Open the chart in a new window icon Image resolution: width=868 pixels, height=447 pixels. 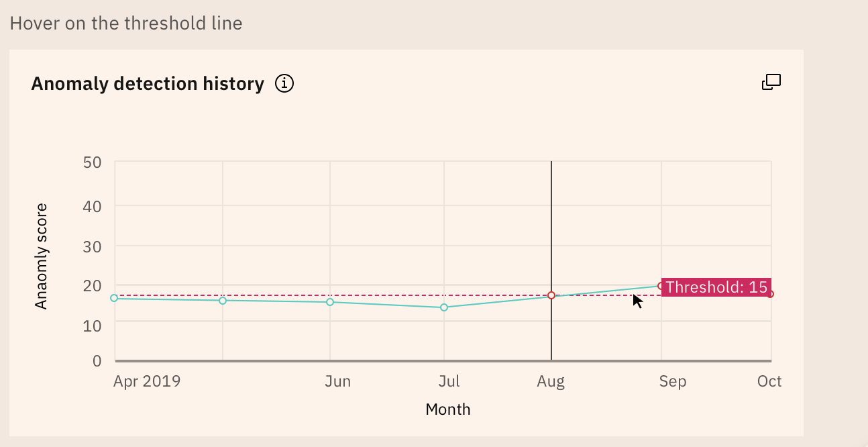pos(771,81)
